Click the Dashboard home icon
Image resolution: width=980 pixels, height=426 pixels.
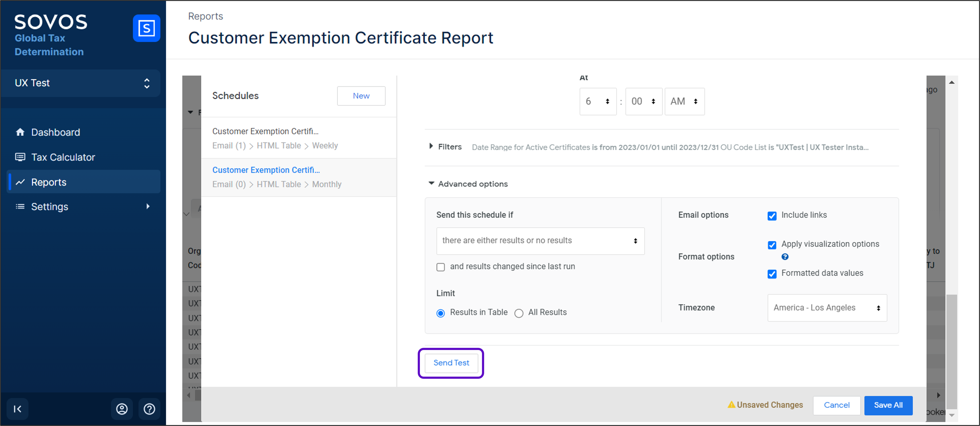[20, 132]
